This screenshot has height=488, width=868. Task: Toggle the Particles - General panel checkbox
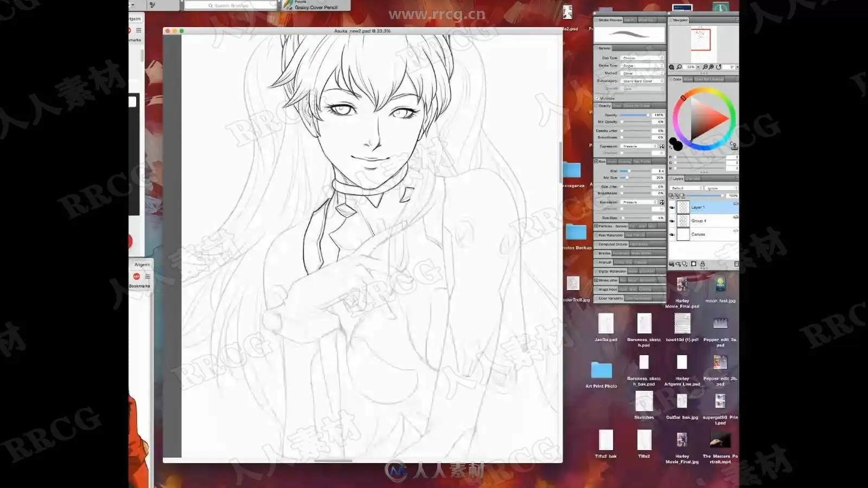coord(596,226)
